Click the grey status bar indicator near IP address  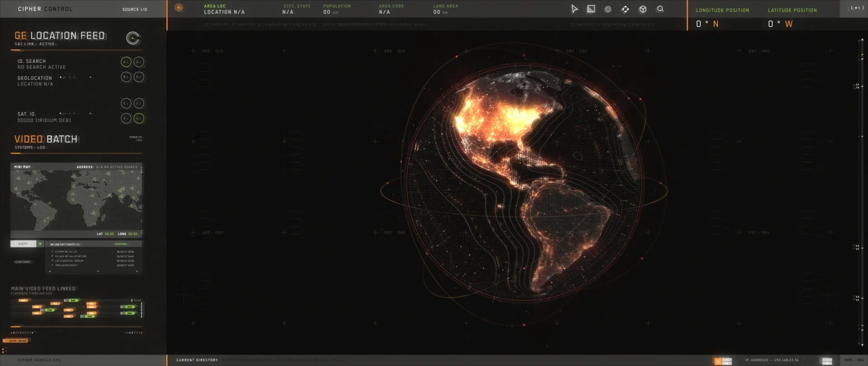click(x=827, y=361)
